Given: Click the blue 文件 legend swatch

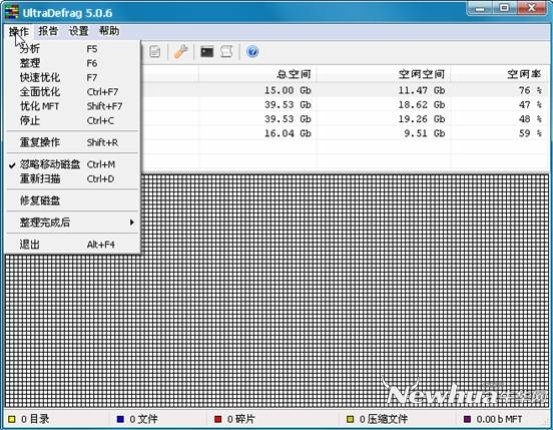Looking at the screenshot, I should 120,419.
